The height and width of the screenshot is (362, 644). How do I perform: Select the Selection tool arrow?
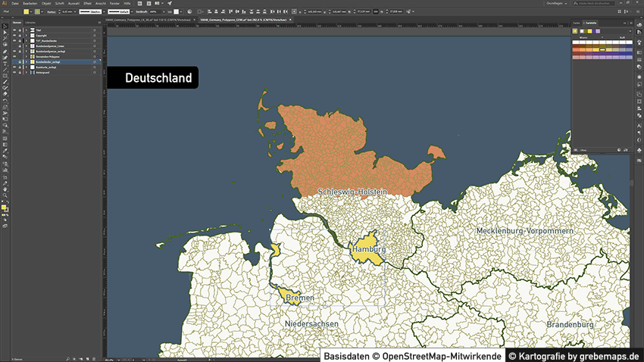(x=5, y=27)
